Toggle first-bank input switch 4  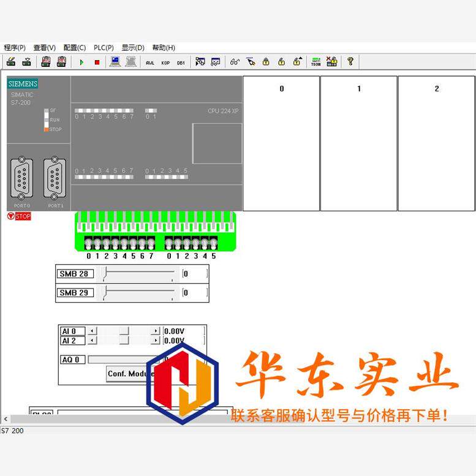click(124, 243)
